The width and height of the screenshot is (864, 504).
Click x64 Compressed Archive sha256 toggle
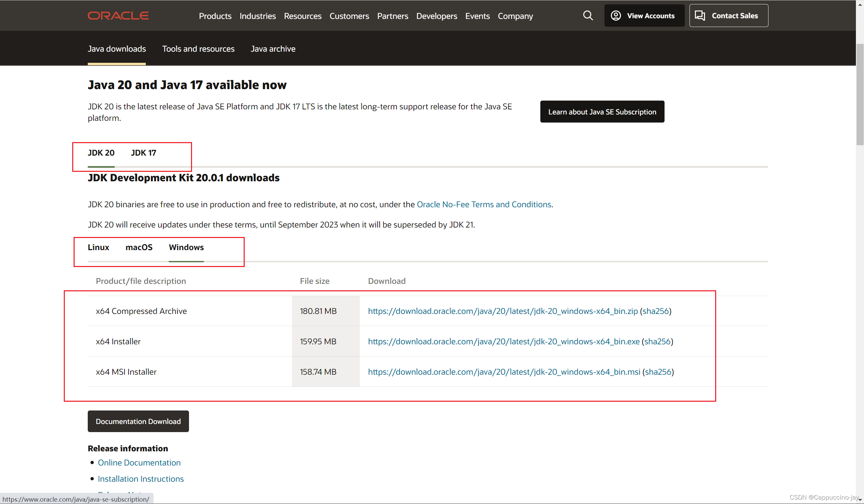[656, 311]
